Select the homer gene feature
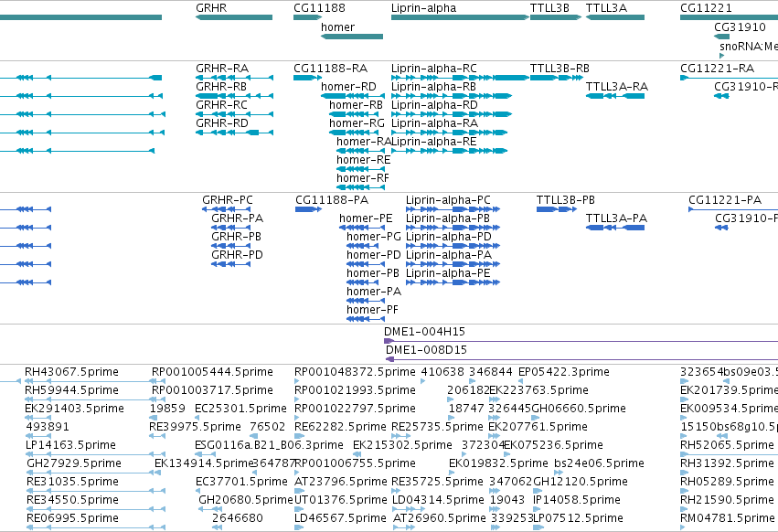Viewport: 778px width, 532px height. [x=352, y=37]
